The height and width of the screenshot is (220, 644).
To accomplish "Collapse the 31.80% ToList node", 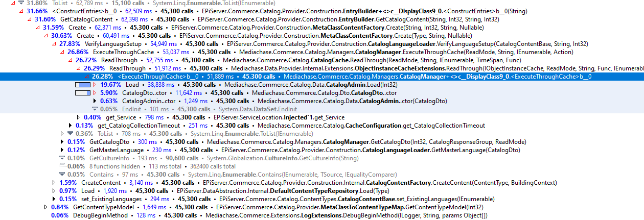I will [14, 3].
